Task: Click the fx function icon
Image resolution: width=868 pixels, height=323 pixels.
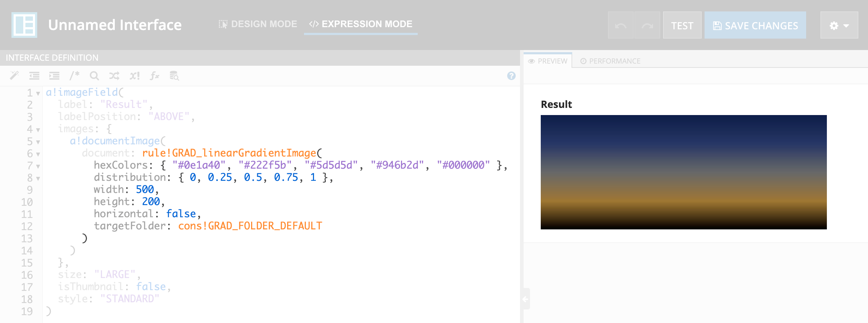Action: [155, 76]
